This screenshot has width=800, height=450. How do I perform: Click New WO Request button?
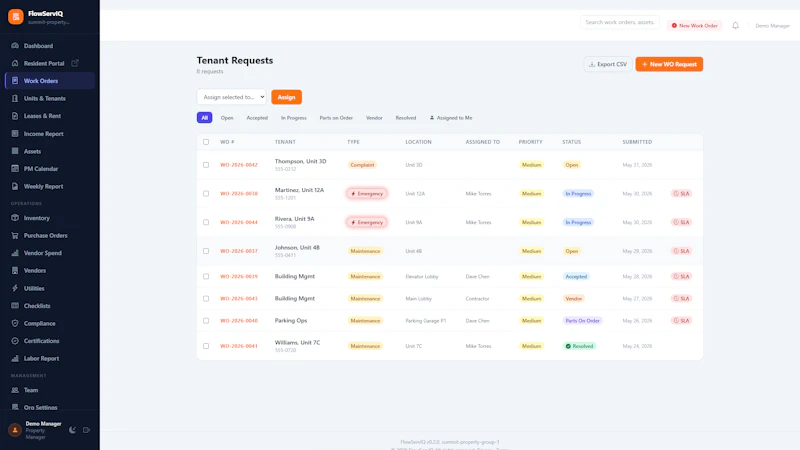[669, 64]
